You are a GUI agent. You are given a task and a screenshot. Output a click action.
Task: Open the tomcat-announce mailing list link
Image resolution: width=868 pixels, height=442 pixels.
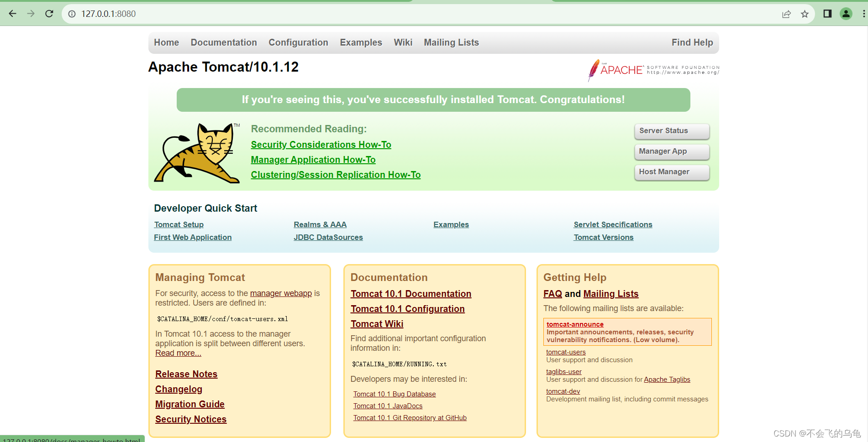(575, 324)
